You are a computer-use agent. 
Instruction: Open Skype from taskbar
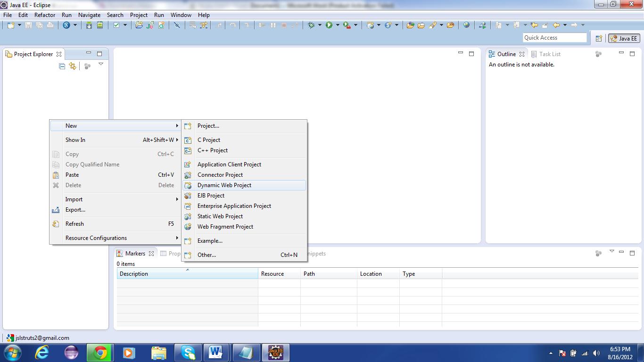[x=188, y=353]
